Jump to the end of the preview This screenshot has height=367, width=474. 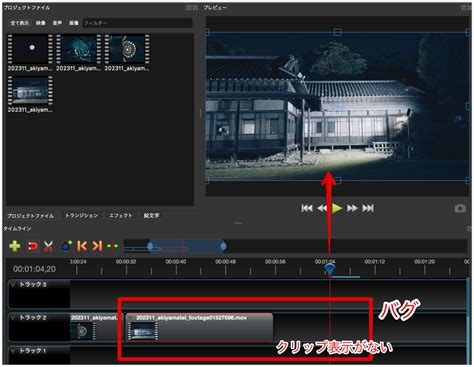pos(368,208)
